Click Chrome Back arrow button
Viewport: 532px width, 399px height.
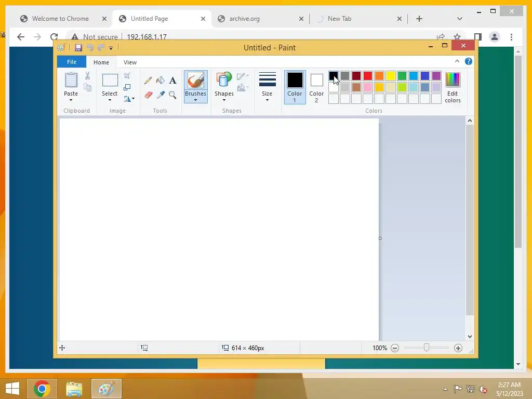coord(21,37)
